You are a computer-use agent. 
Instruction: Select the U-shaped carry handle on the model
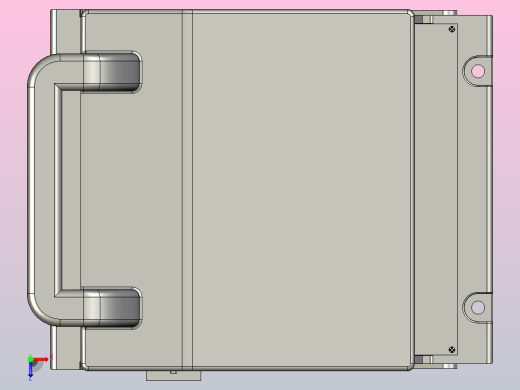pyautogui.click(x=44, y=190)
